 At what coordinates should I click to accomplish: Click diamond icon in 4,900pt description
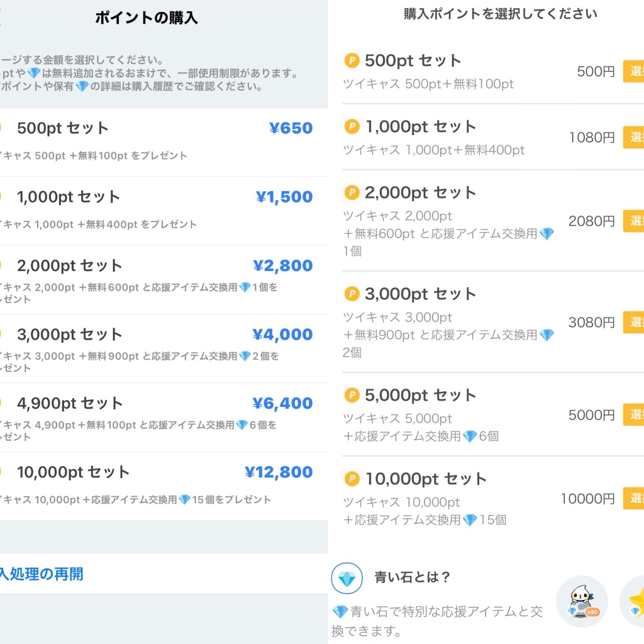pos(242,425)
